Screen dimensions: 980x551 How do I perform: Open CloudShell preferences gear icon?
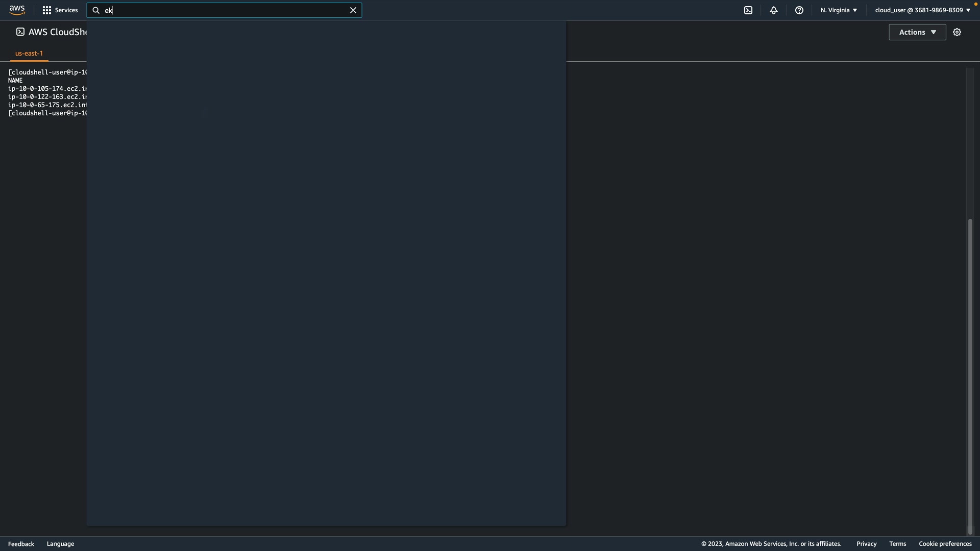click(x=957, y=32)
